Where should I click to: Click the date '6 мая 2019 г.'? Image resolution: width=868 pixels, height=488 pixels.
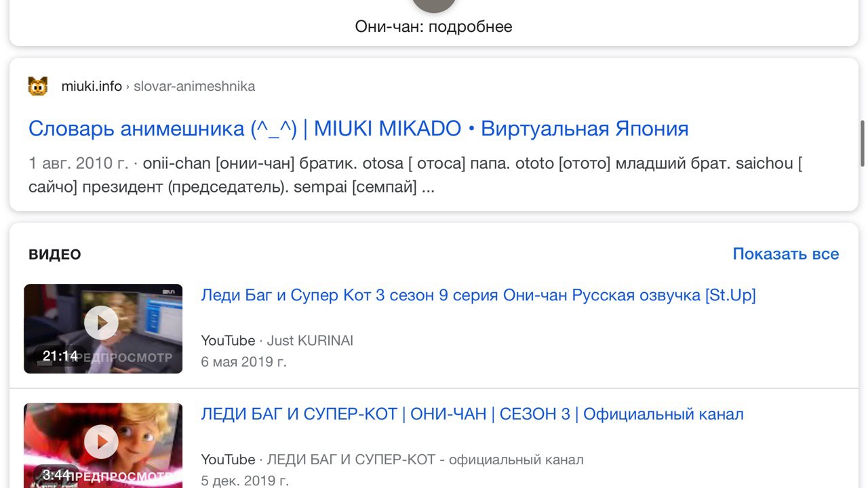tap(243, 362)
